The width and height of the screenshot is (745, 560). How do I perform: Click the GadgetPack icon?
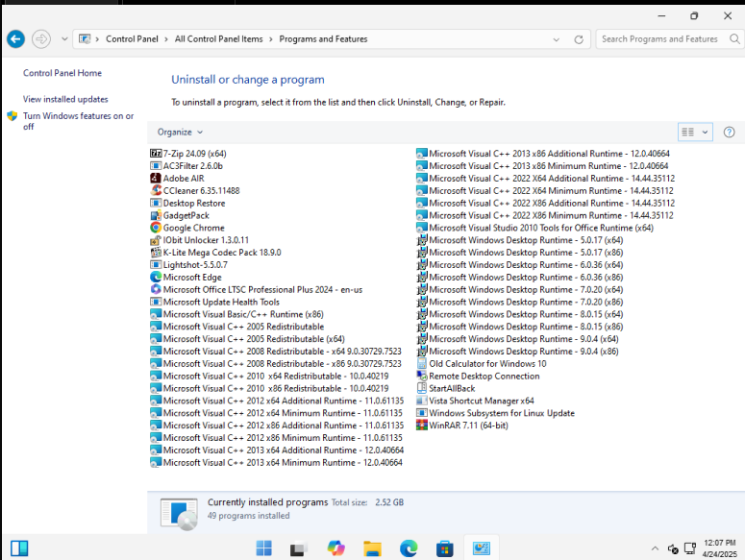coord(156,215)
